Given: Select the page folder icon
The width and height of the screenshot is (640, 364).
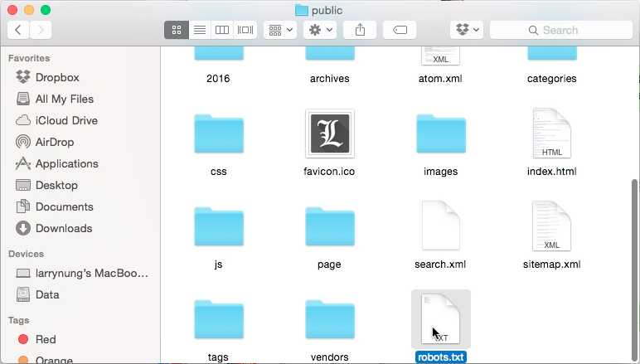Looking at the screenshot, I should click(330, 226).
